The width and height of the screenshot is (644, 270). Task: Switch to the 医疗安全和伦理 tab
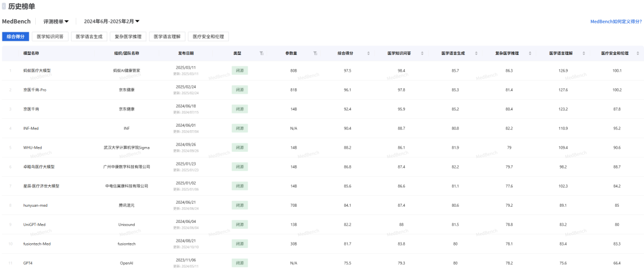pos(208,36)
